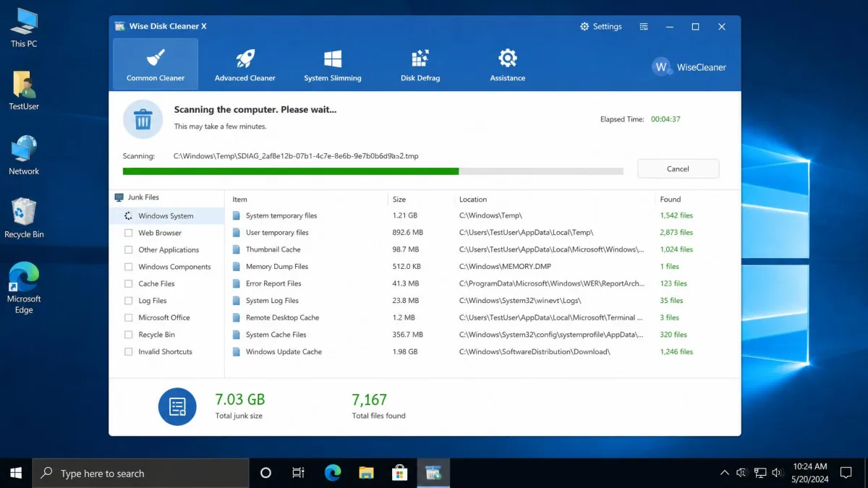Select Windows System in the sidebar

[x=167, y=215]
